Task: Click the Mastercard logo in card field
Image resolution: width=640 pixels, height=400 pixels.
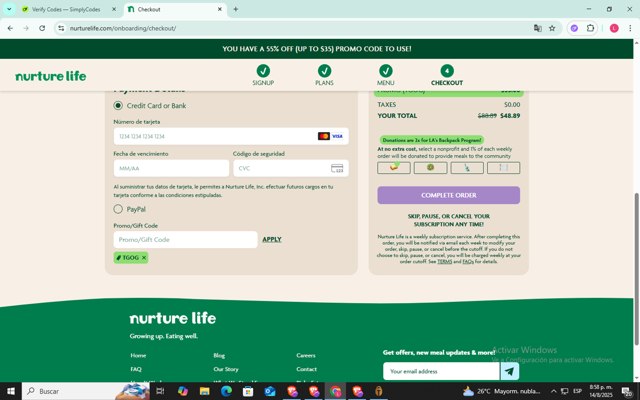Action: (x=324, y=136)
